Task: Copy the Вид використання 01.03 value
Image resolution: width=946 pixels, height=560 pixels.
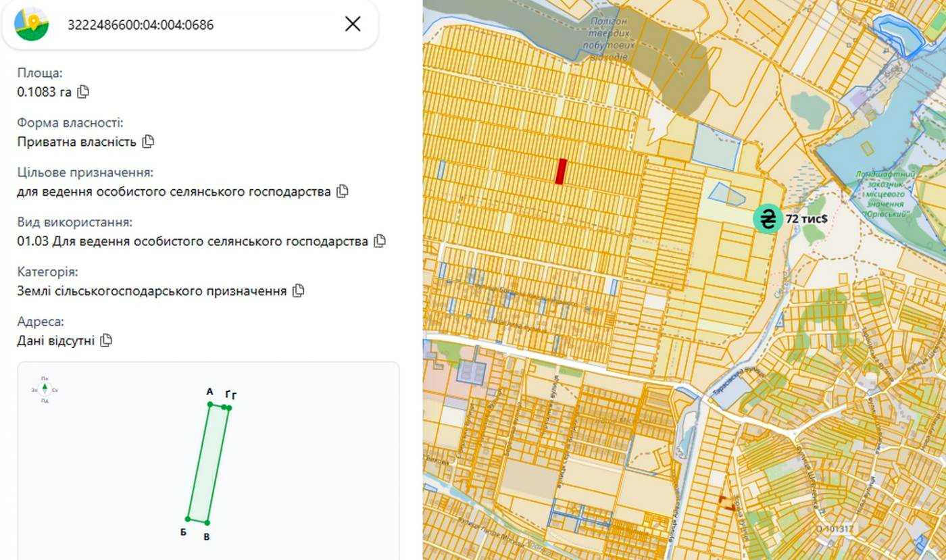Action: 380,240
